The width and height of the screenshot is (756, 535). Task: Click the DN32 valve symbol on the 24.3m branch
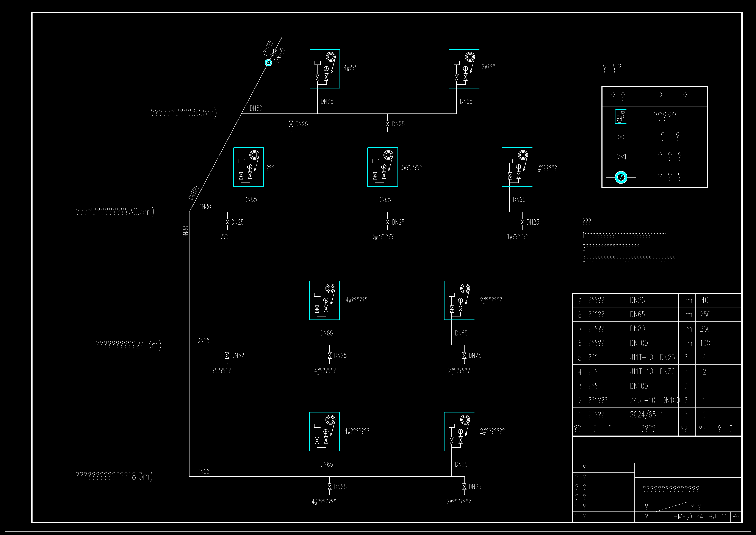[x=227, y=356]
